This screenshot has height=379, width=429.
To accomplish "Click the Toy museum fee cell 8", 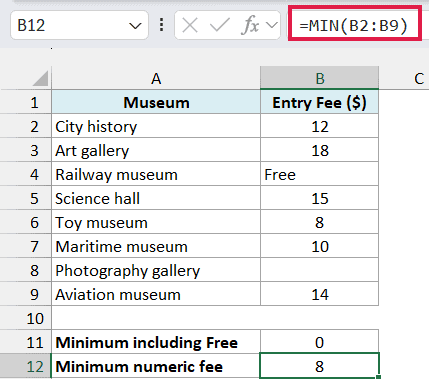I will 319,222.
